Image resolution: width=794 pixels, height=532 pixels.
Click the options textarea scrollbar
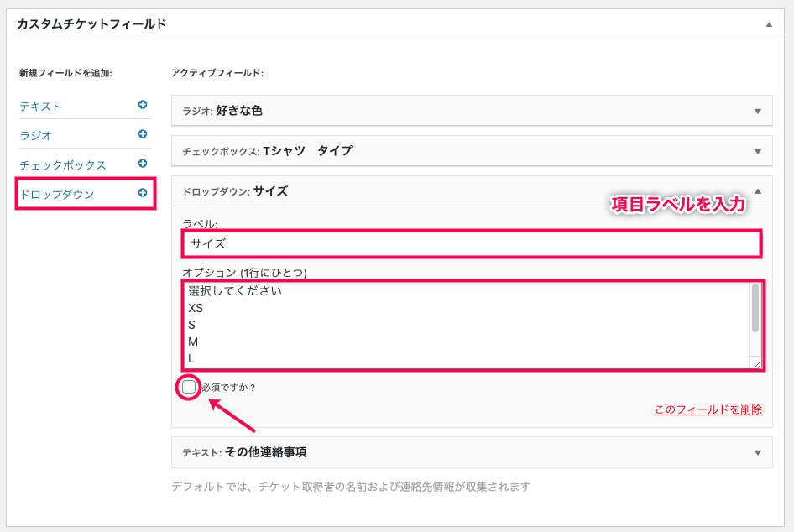(755, 308)
